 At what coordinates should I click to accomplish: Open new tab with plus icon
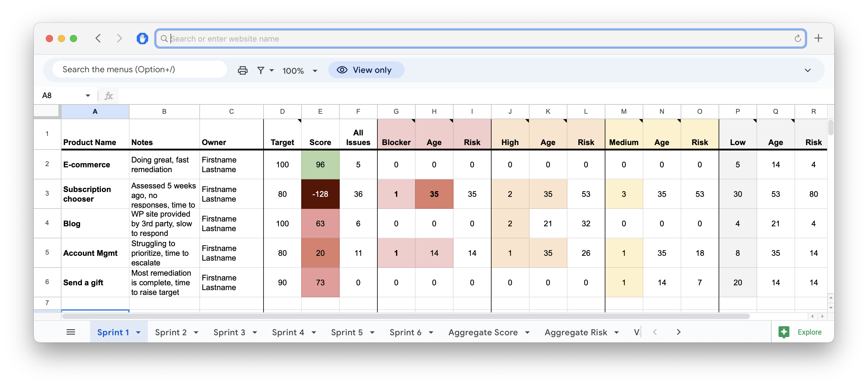point(819,39)
